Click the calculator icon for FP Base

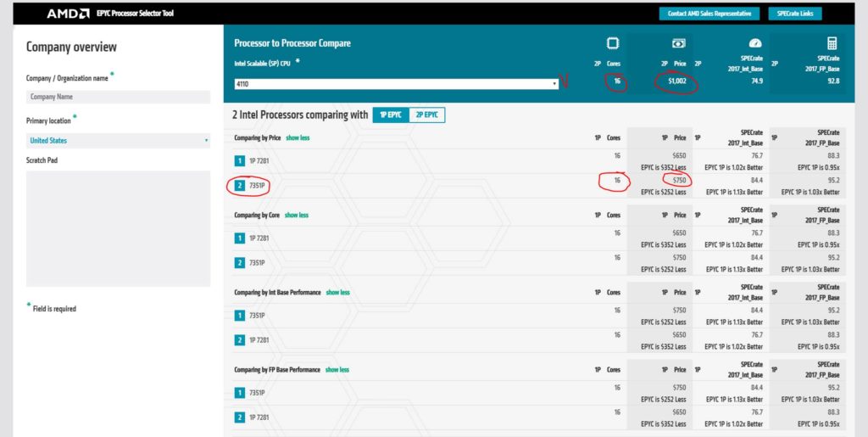pyautogui.click(x=832, y=43)
